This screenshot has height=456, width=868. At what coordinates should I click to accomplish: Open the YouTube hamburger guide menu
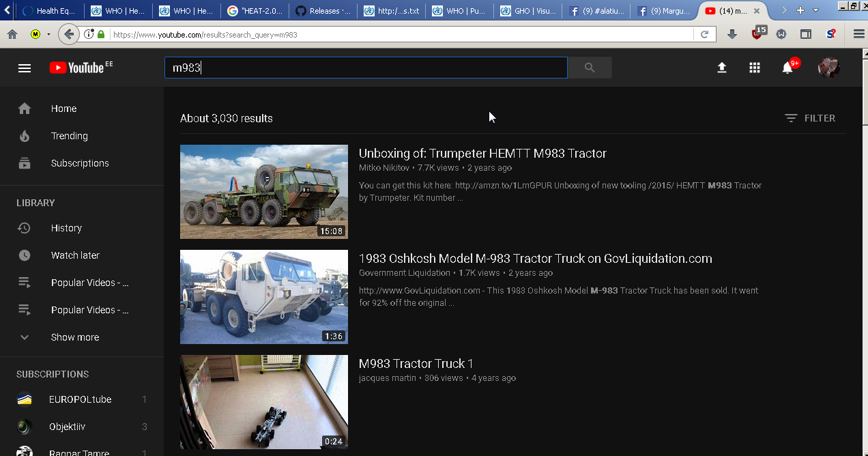pyautogui.click(x=25, y=68)
